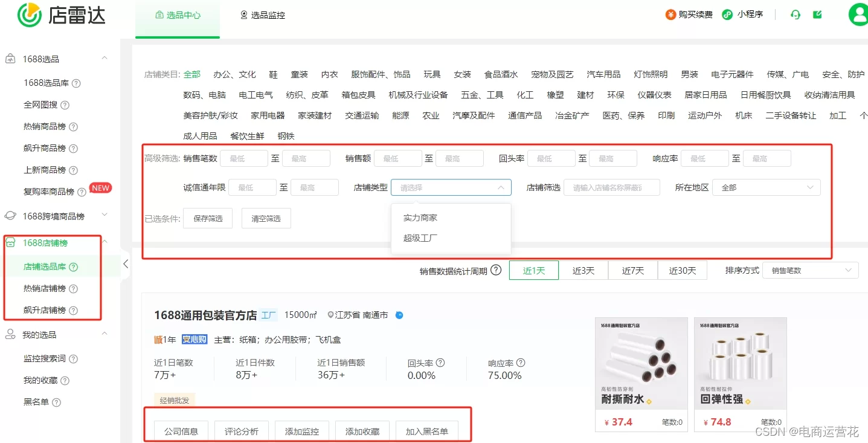The image size is (868, 443).
Task: Click the 清空筛选 button
Action: click(x=266, y=218)
